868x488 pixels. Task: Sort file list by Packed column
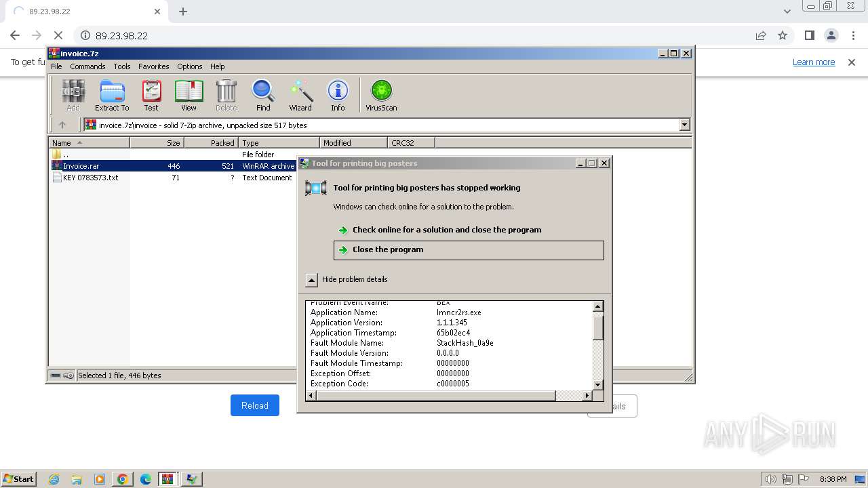click(x=211, y=143)
